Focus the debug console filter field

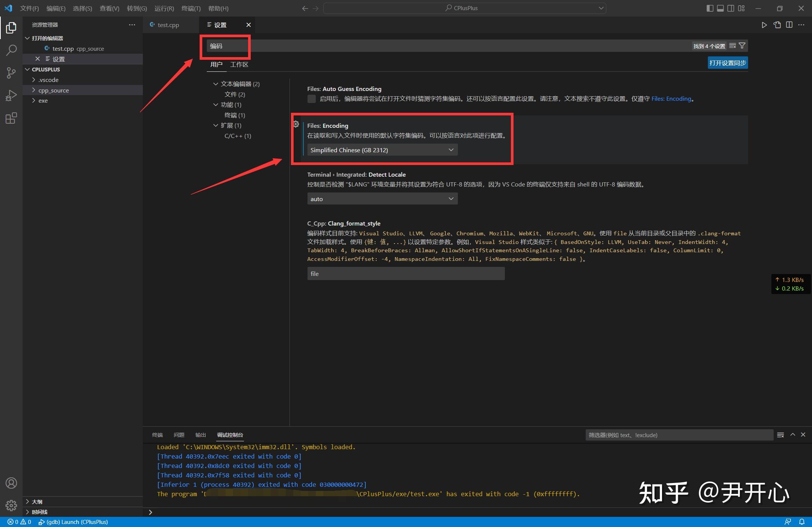pyautogui.click(x=679, y=435)
